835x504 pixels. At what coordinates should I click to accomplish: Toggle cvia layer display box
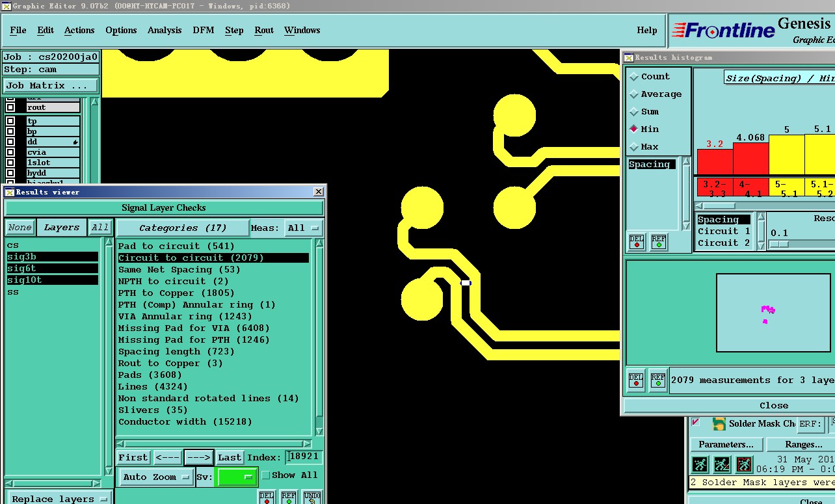(10, 152)
